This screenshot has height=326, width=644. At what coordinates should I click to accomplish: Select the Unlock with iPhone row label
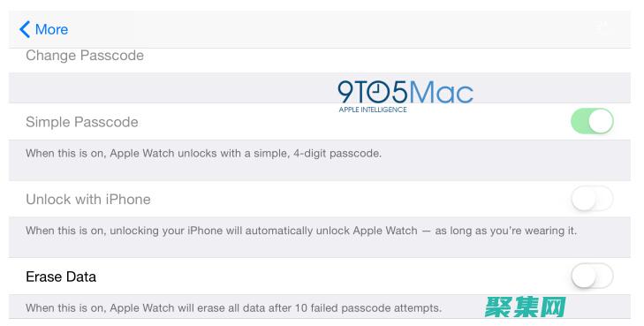coord(87,199)
